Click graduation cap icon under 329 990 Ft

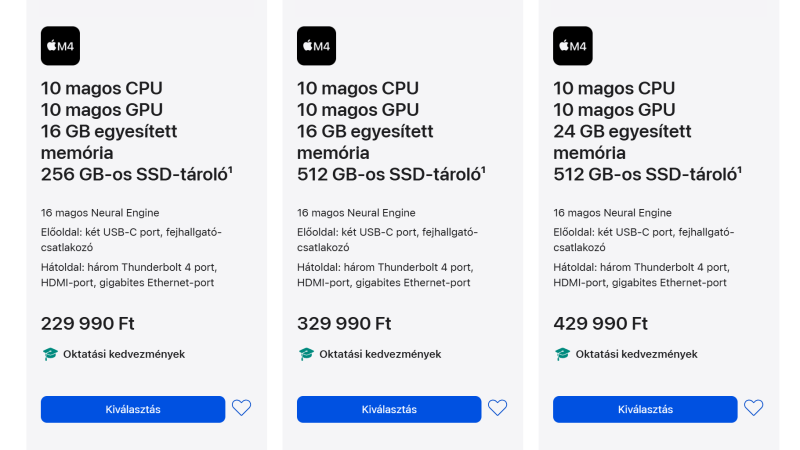306,354
